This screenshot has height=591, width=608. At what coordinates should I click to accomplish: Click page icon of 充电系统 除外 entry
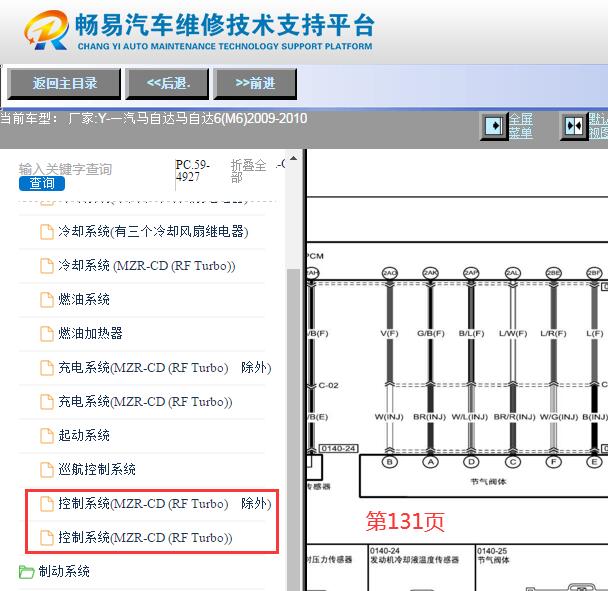tap(47, 368)
